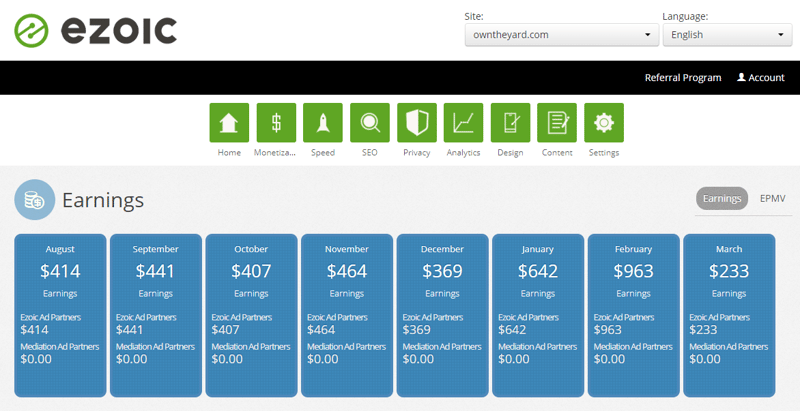Click the Analytics label
The width and height of the screenshot is (800, 411).
coord(463,152)
